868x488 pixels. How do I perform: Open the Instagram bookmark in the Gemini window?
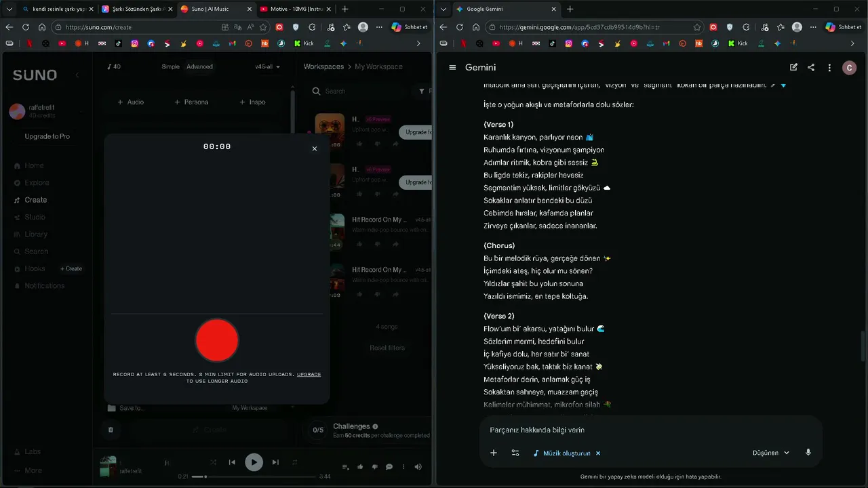click(x=568, y=43)
